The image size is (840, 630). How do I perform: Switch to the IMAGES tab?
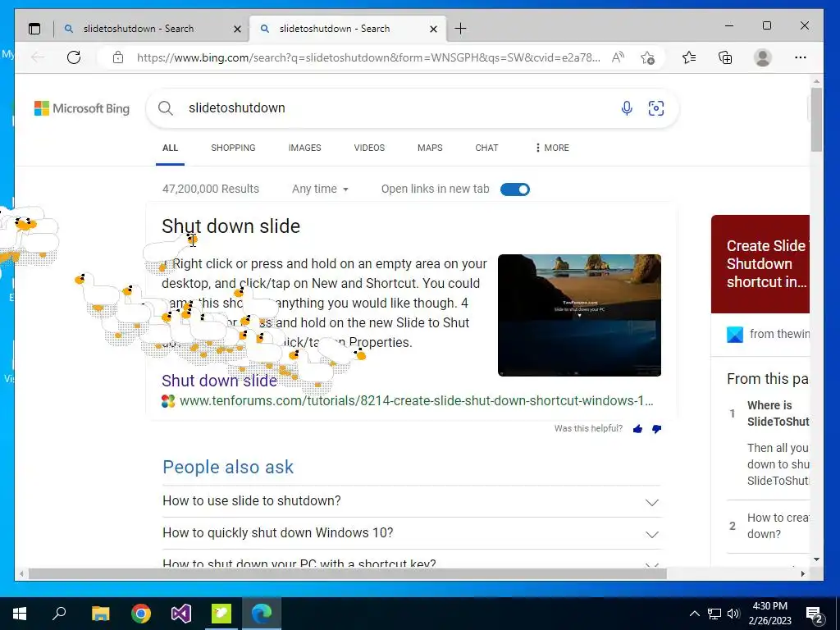[x=305, y=148]
